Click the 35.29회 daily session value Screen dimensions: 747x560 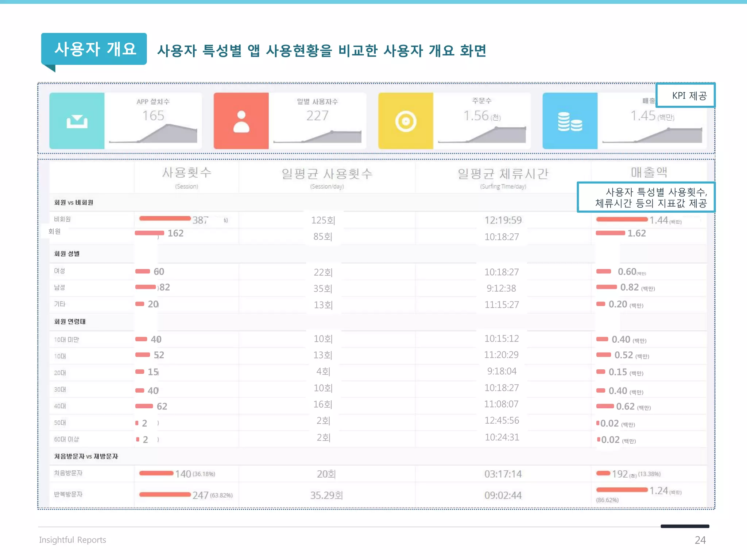pyautogui.click(x=326, y=495)
